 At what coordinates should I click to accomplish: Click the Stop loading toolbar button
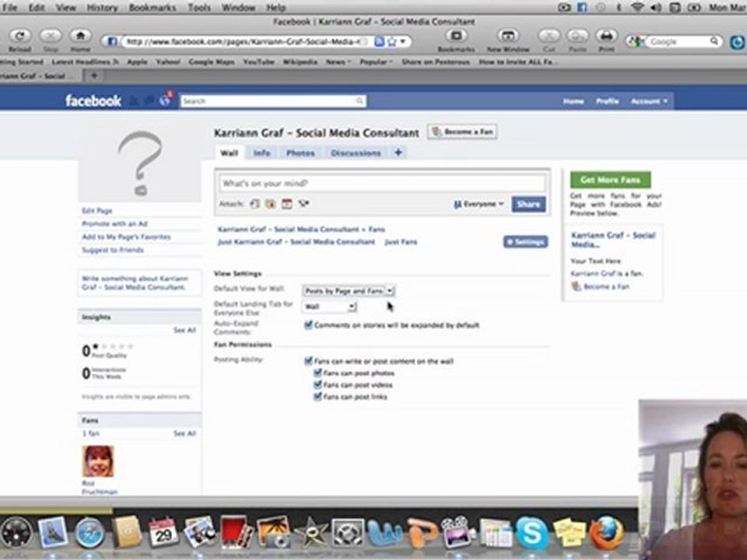tap(51, 36)
